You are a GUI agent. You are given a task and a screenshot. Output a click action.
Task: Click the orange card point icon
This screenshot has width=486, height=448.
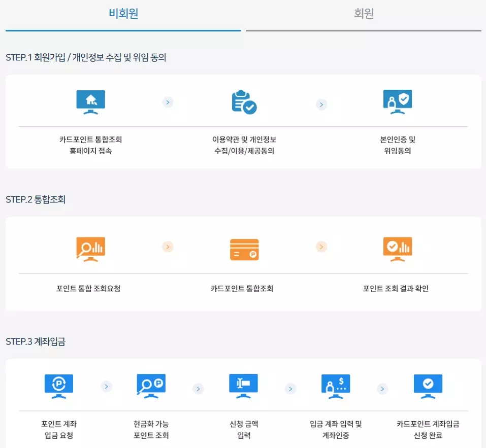244,250
